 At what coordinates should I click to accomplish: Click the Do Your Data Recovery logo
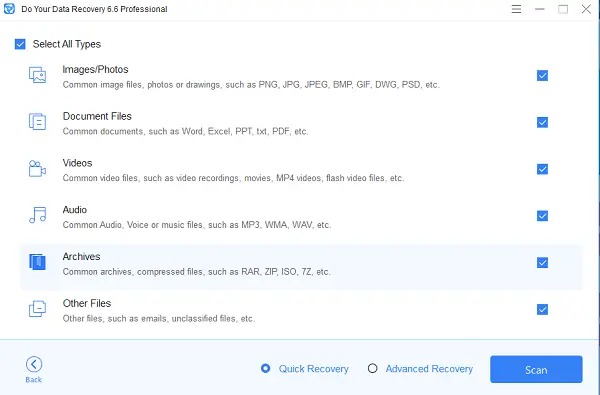click(9, 8)
